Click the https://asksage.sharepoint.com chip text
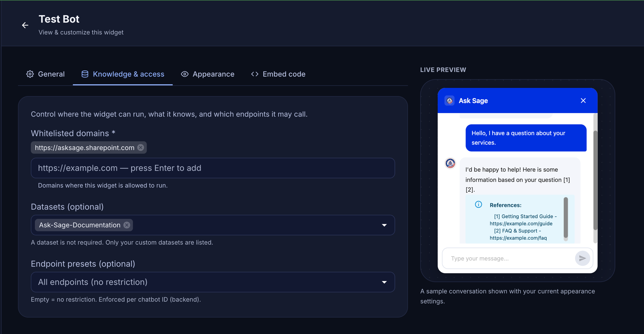The width and height of the screenshot is (644, 334). click(x=85, y=148)
